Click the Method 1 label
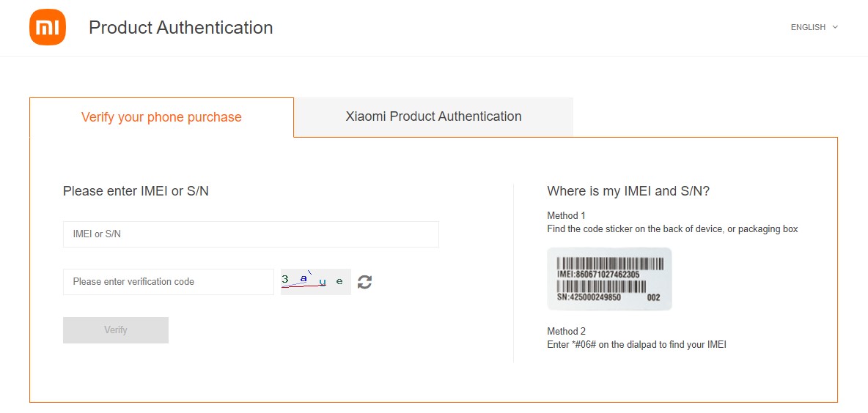This screenshot has height=413, width=868. pyautogui.click(x=566, y=216)
